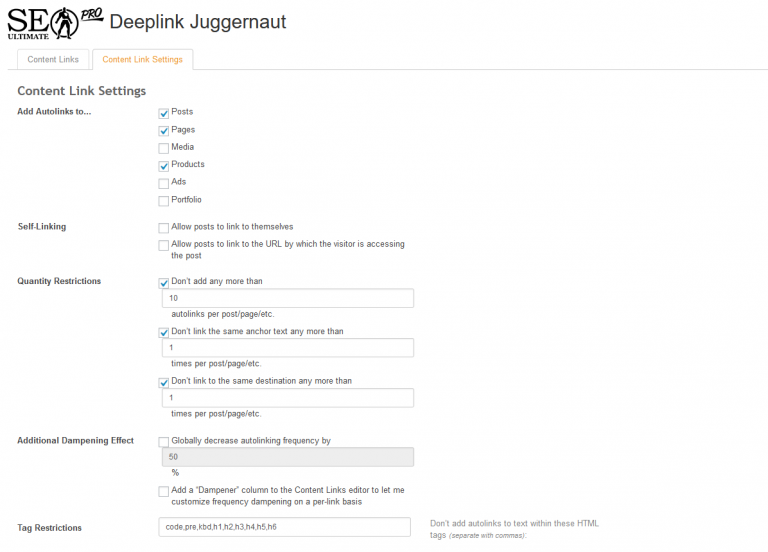Toggle linking to visitor's accessing URL option

[164, 245]
